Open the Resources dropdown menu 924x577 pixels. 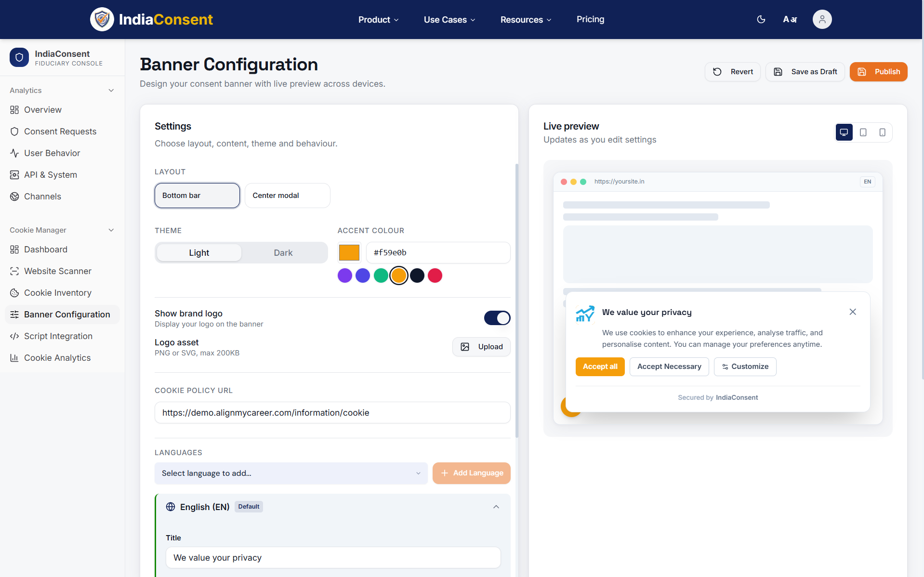click(526, 20)
